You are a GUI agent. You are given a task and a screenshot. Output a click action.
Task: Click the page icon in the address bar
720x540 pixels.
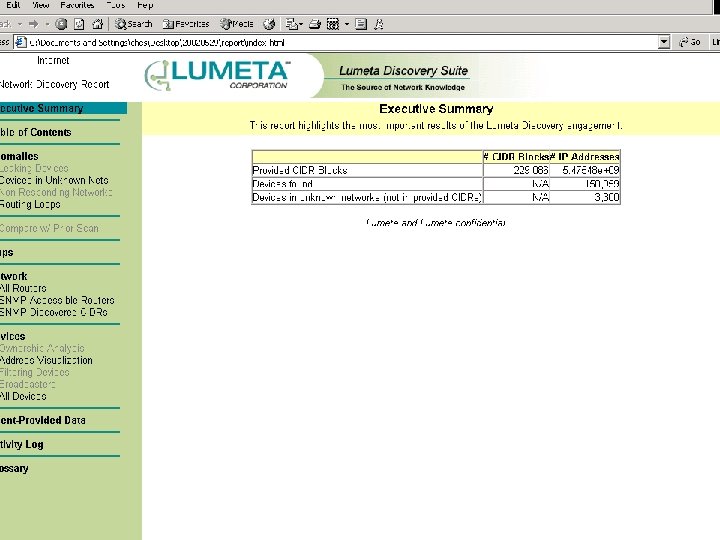click(x=20, y=42)
